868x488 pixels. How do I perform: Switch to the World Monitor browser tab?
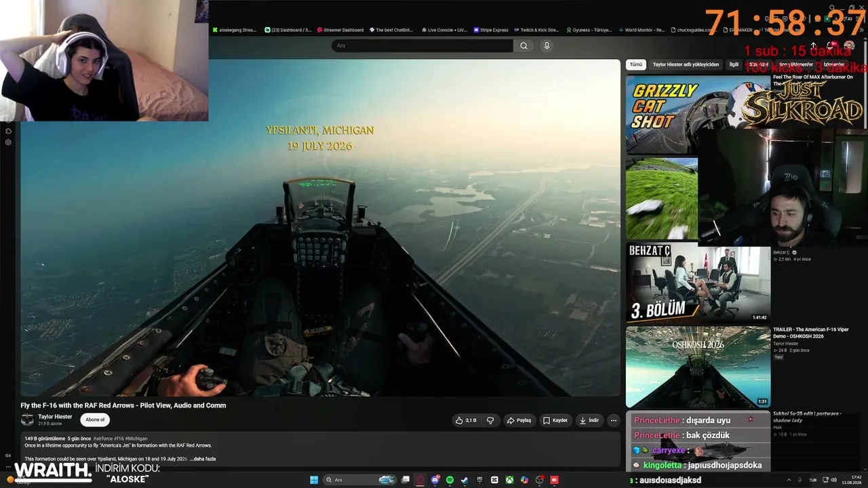[642, 30]
